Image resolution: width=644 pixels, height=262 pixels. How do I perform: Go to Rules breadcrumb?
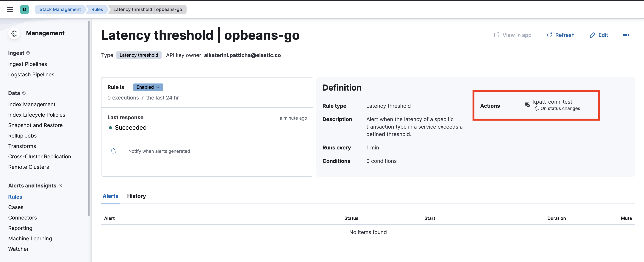97,10
